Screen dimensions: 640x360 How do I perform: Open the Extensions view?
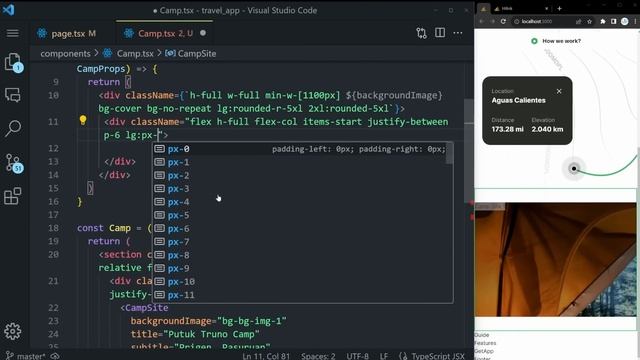[13, 196]
